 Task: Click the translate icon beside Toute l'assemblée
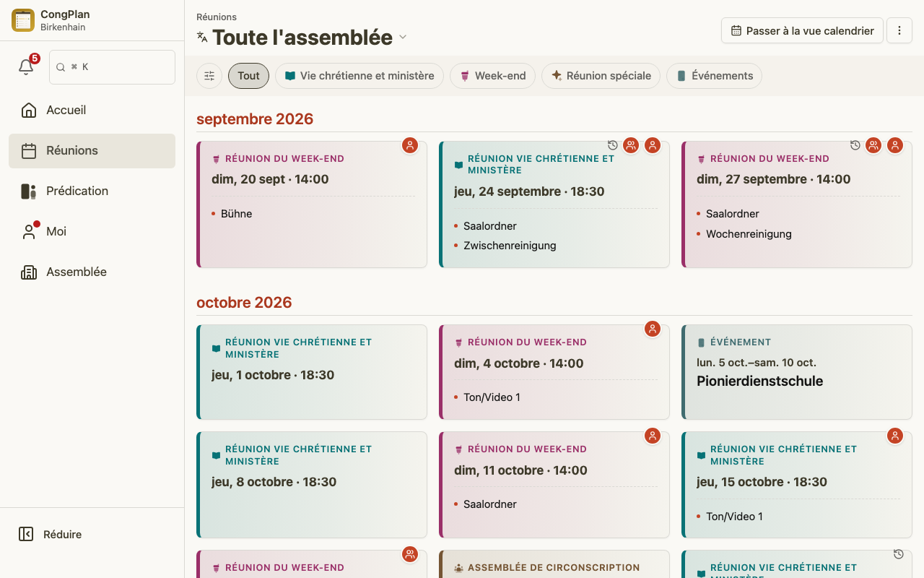coord(202,37)
